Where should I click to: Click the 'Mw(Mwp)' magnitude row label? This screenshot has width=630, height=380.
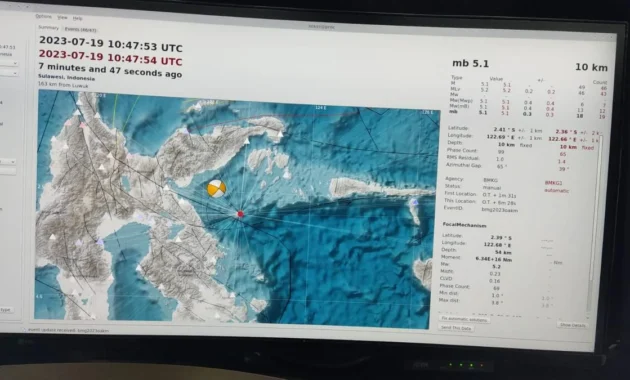click(461, 100)
